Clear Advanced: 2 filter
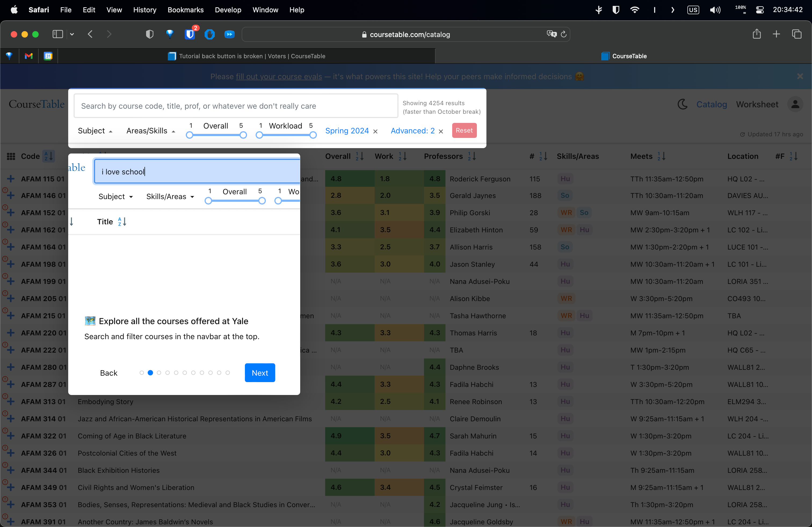 pos(441,131)
